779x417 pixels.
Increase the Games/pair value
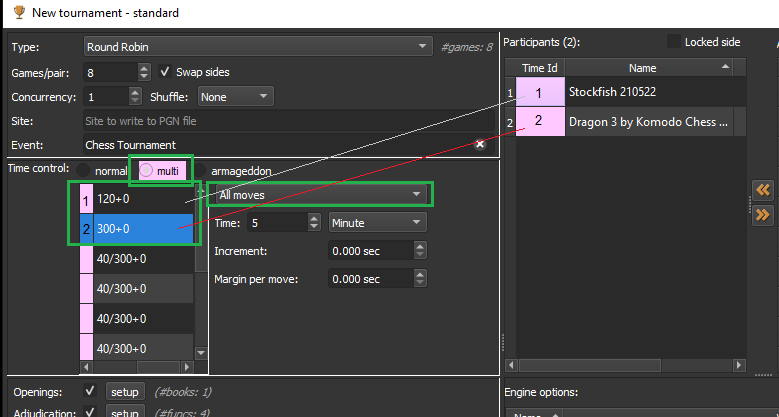[x=144, y=69]
